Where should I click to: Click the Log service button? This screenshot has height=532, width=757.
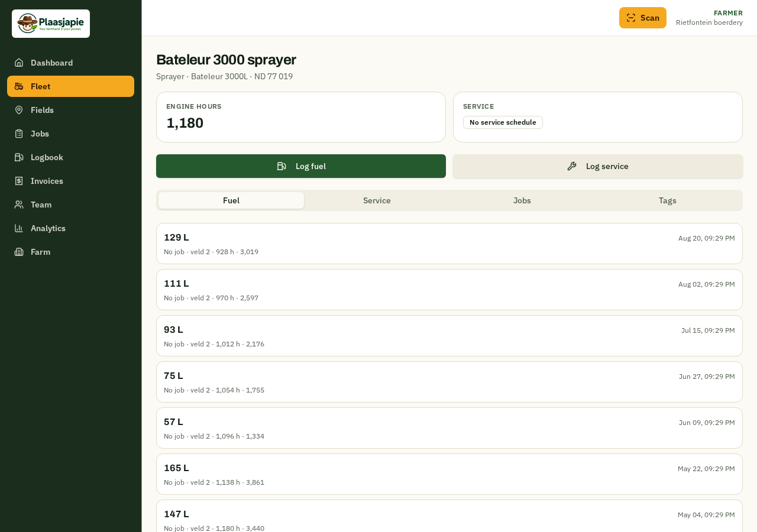(597, 166)
